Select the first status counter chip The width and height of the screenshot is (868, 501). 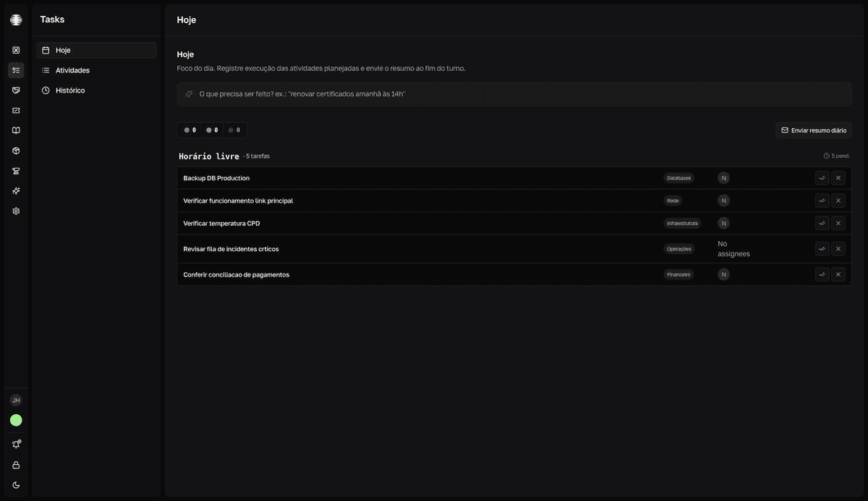(x=190, y=130)
